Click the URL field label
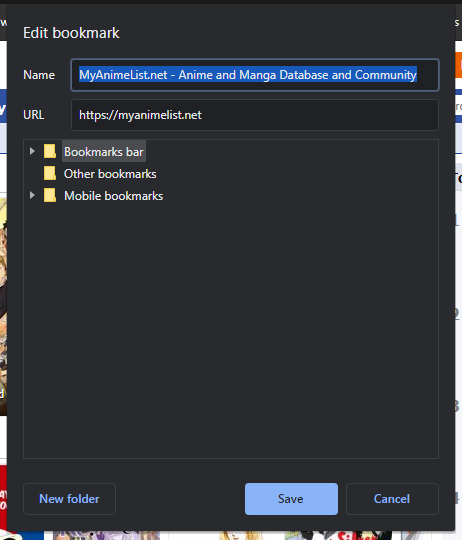Viewport: 462px width, 540px height. pos(33,115)
